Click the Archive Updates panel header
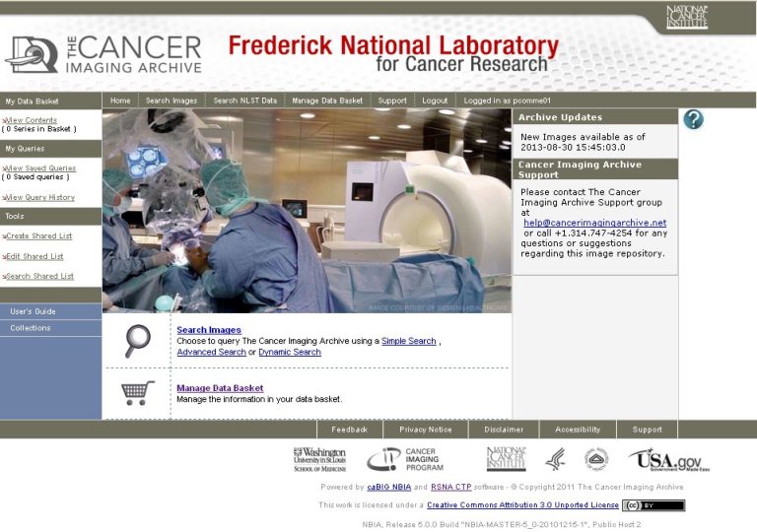Viewport: 757px width, 532px height. coord(594,117)
